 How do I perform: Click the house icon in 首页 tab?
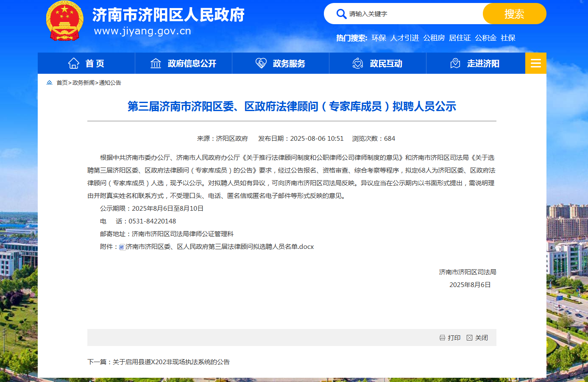coord(74,63)
